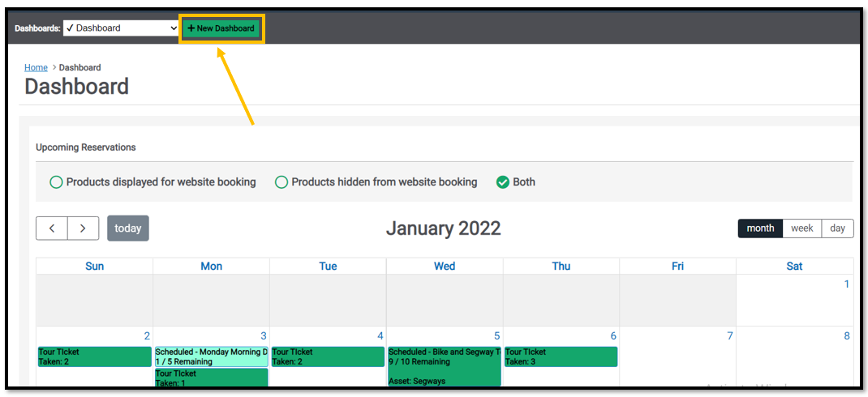The image size is (868, 397).
Task: Open Tour Ticket Taken 3 event
Action: [561, 356]
